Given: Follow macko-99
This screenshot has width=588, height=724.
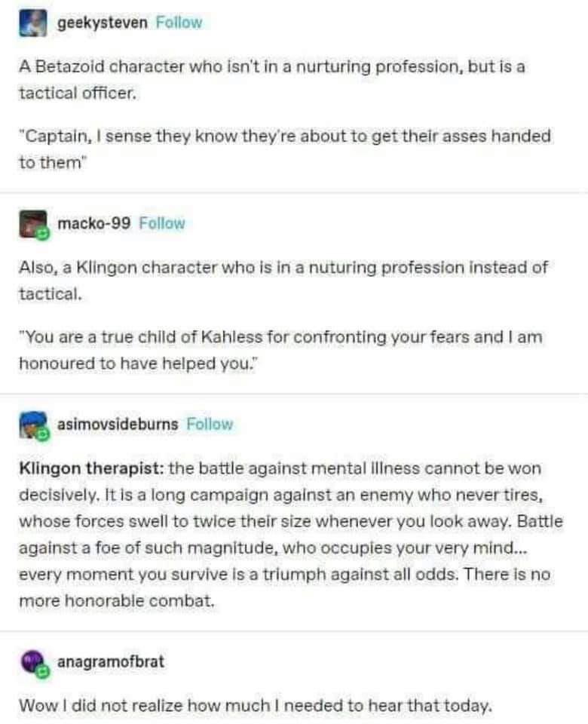Looking at the screenshot, I should [x=162, y=223].
